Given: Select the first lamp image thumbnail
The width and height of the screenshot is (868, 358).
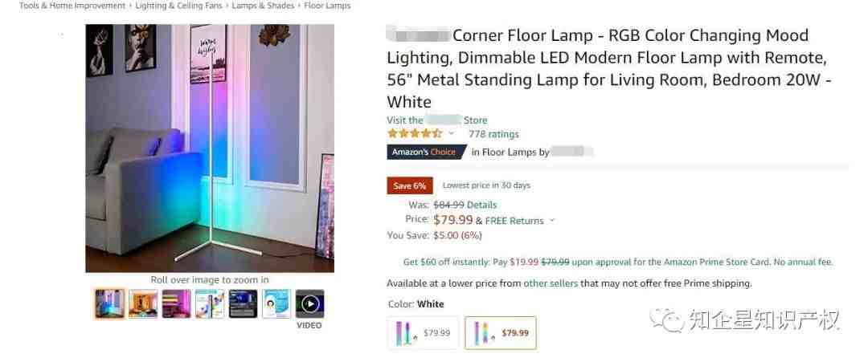Looking at the screenshot, I should click(109, 304).
